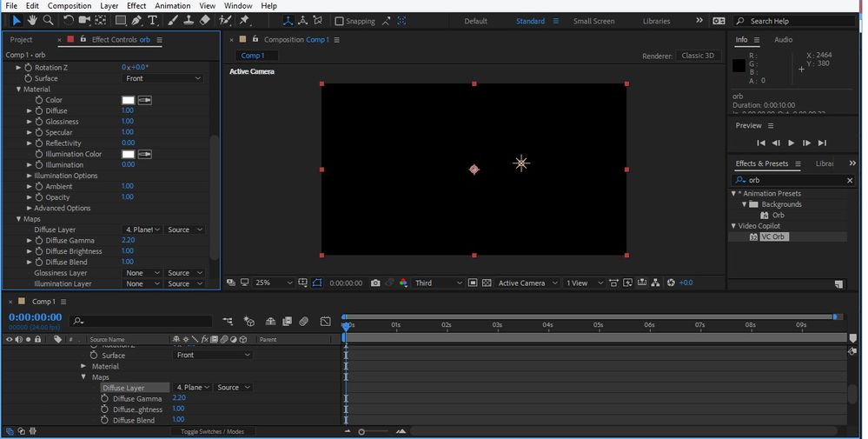Activate the Rotation tool
868x439 pixels.
(68, 20)
